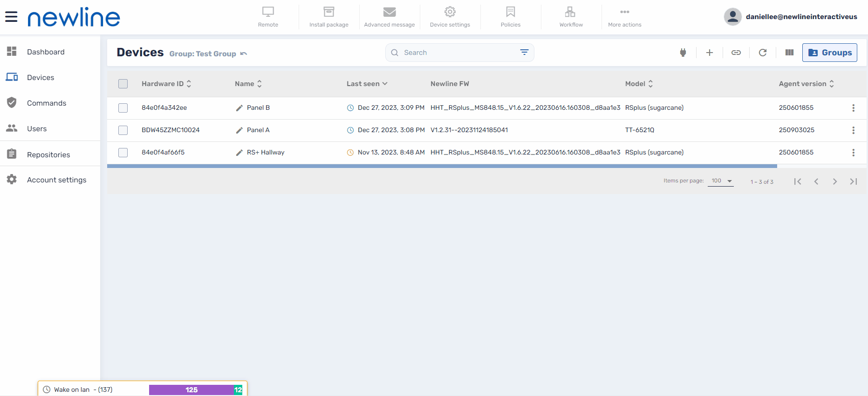Click the search magnifier icon
Viewport: 868px width, 396px height.
[395, 53]
